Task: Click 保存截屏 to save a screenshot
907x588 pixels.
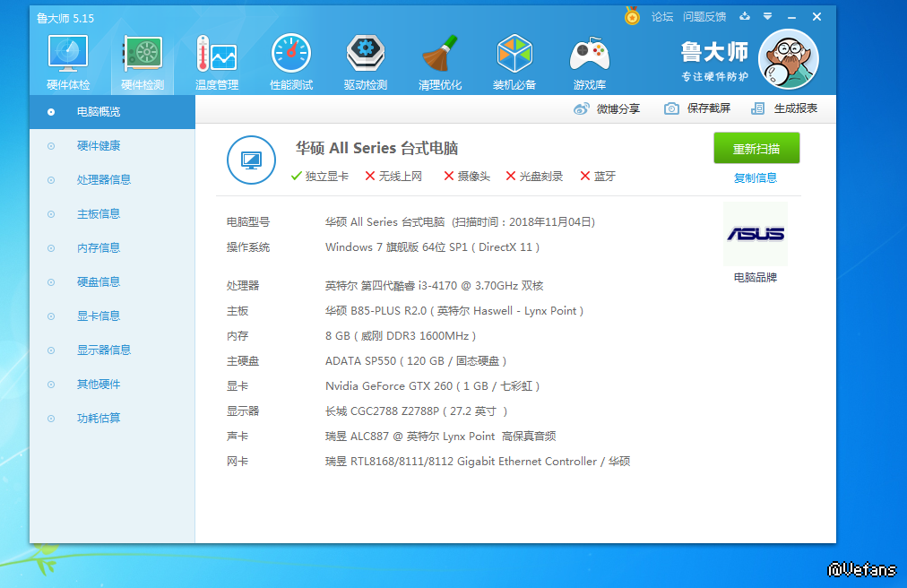Action: coord(697,108)
